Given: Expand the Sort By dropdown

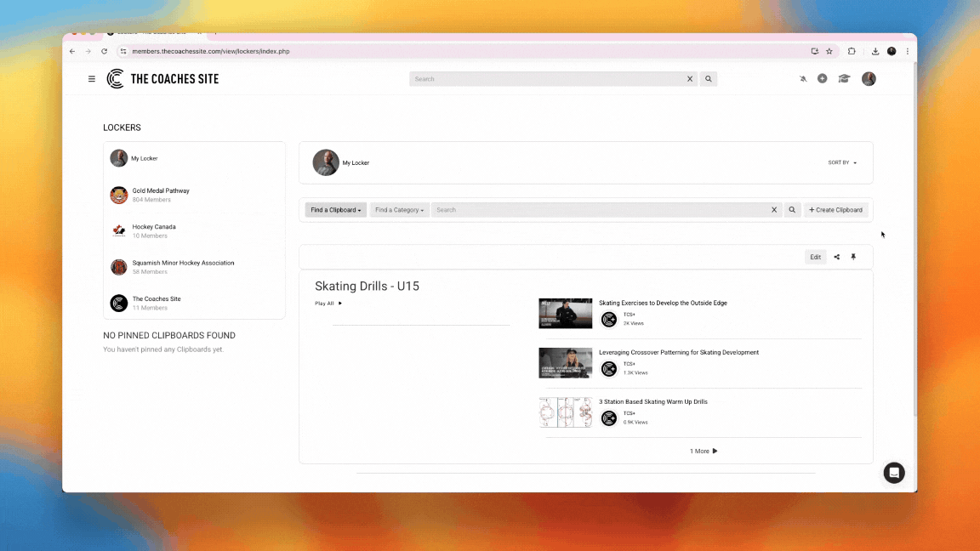Looking at the screenshot, I should [x=842, y=162].
